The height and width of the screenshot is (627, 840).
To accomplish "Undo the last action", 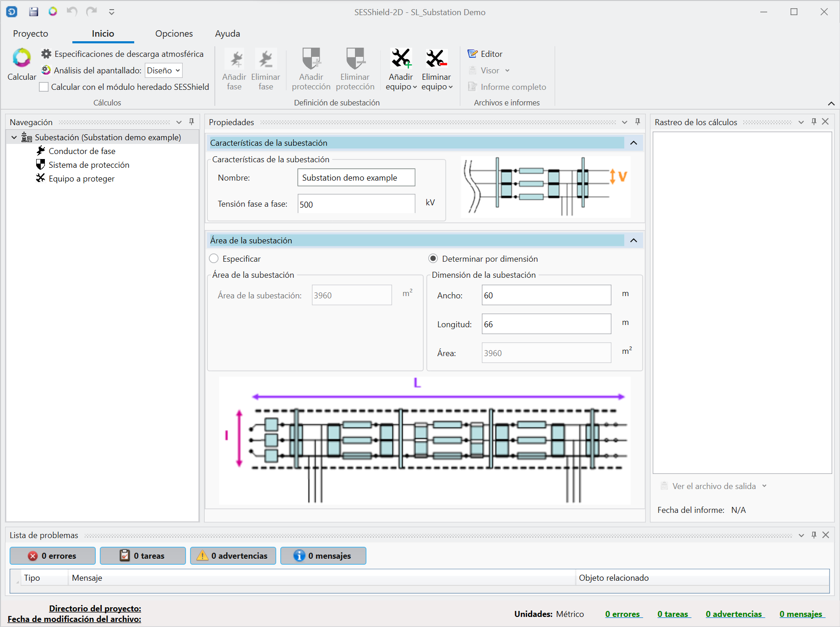I will coord(72,11).
